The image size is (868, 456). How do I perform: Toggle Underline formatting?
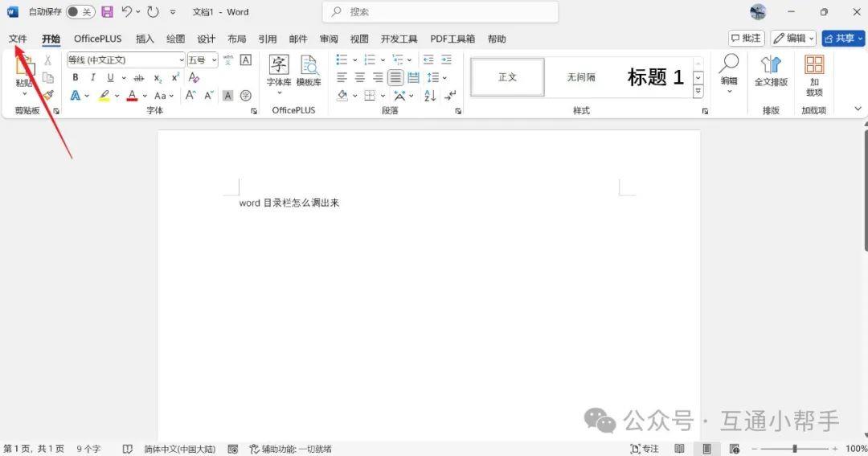tap(111, 77)
